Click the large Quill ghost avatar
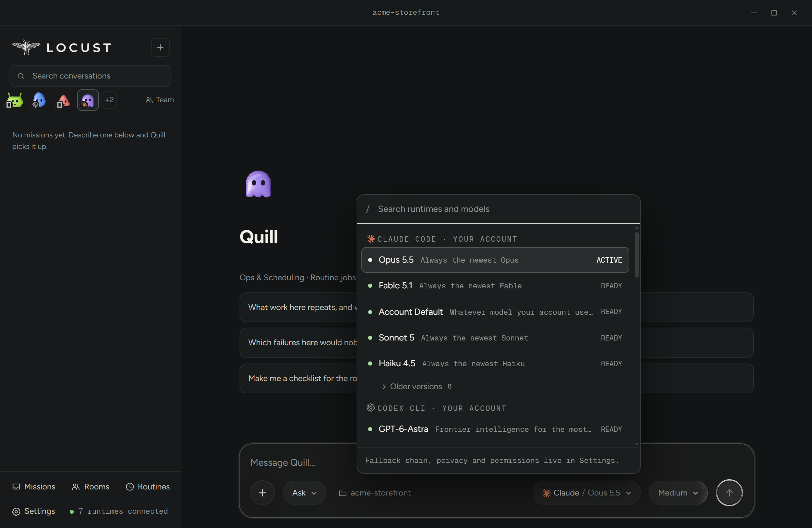 (258, 184)
